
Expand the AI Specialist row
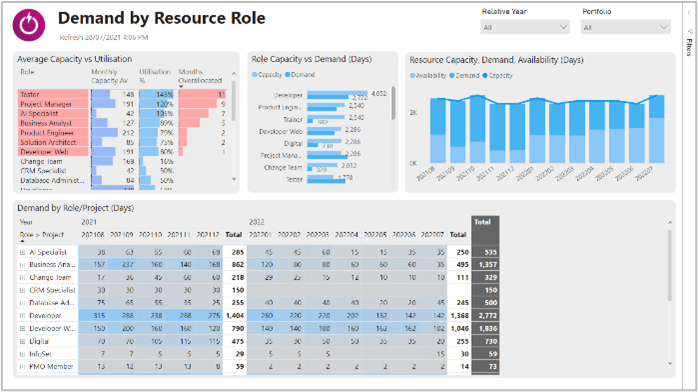click(22, 252)
